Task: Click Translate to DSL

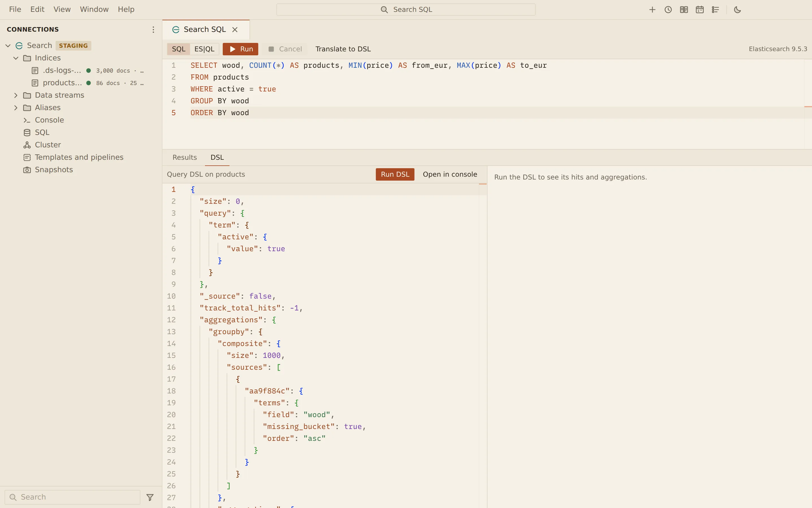Action: pos(343,49)
